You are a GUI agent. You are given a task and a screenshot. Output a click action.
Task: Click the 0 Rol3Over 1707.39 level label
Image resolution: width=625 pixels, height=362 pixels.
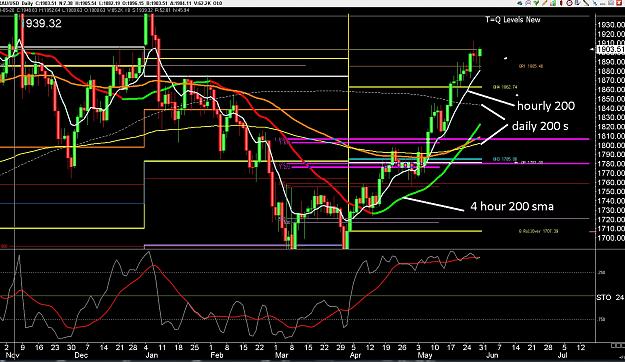click(x=538, y=231)
